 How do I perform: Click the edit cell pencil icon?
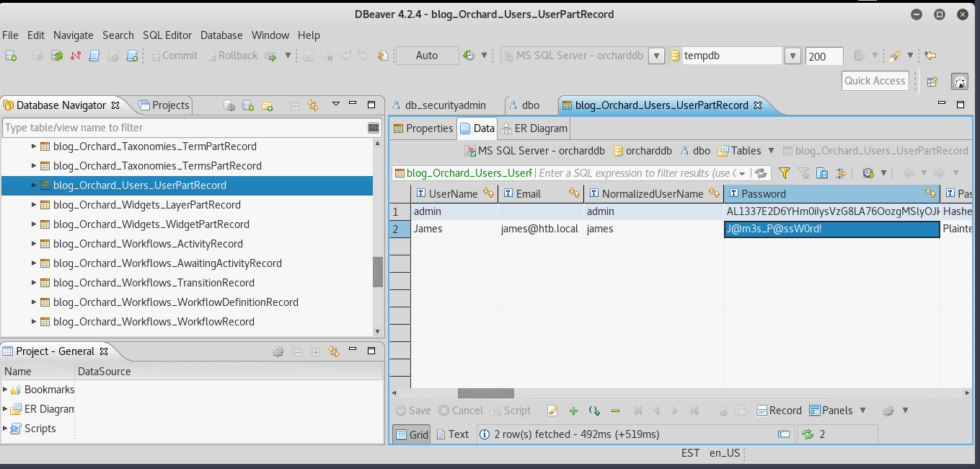[553, 411]
